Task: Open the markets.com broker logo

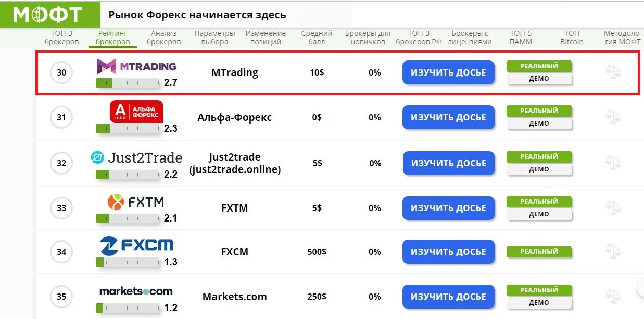Action: (136, 291)
